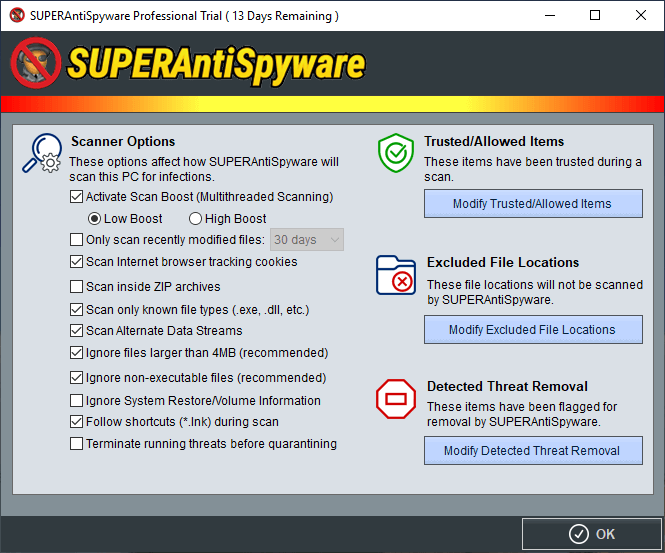Screen dimensions: 665x553
Task: Click the red Detected Threat Removal stop icon
Action: tap(396, 399)
